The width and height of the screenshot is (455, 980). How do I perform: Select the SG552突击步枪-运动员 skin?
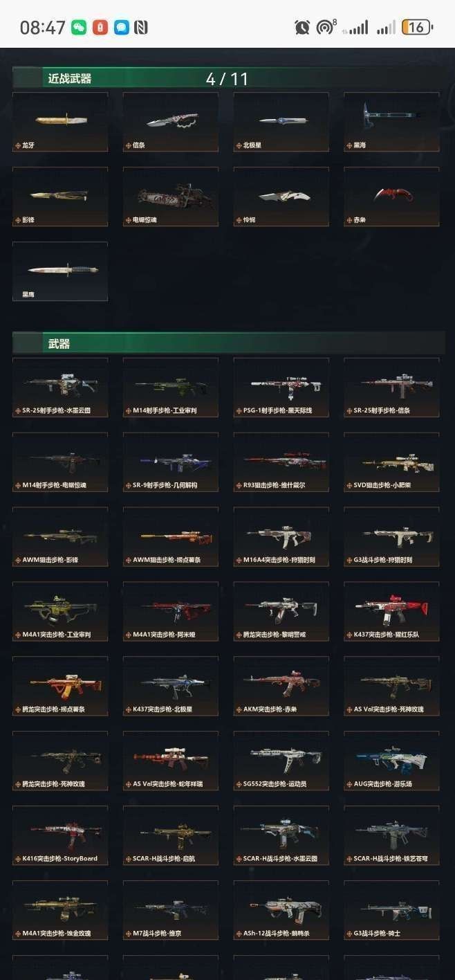click(x=281, y=761)
